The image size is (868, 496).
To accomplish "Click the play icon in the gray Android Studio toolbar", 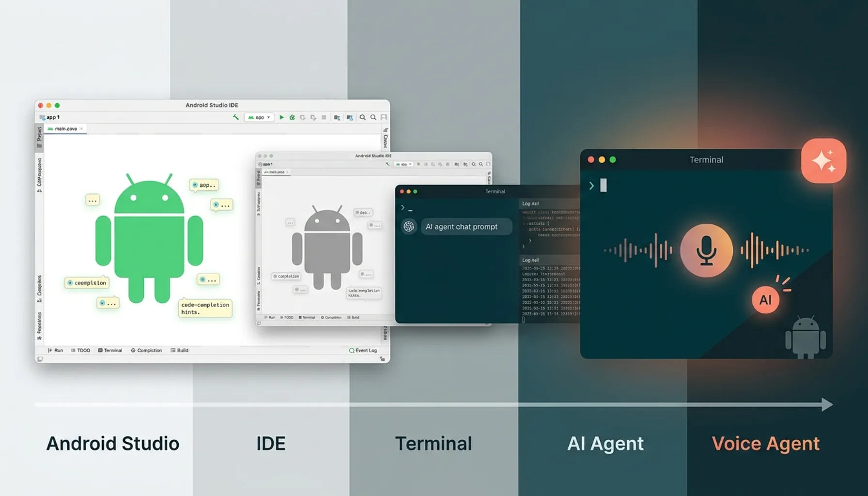I will (418, 164).
